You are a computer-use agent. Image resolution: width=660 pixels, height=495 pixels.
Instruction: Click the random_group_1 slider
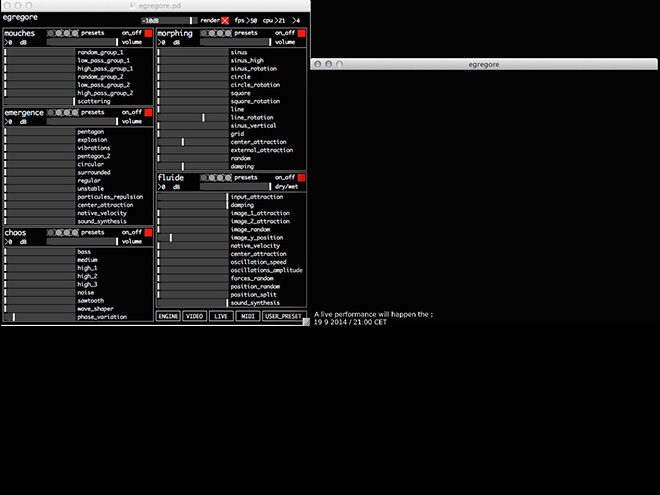tap(40, 53)
